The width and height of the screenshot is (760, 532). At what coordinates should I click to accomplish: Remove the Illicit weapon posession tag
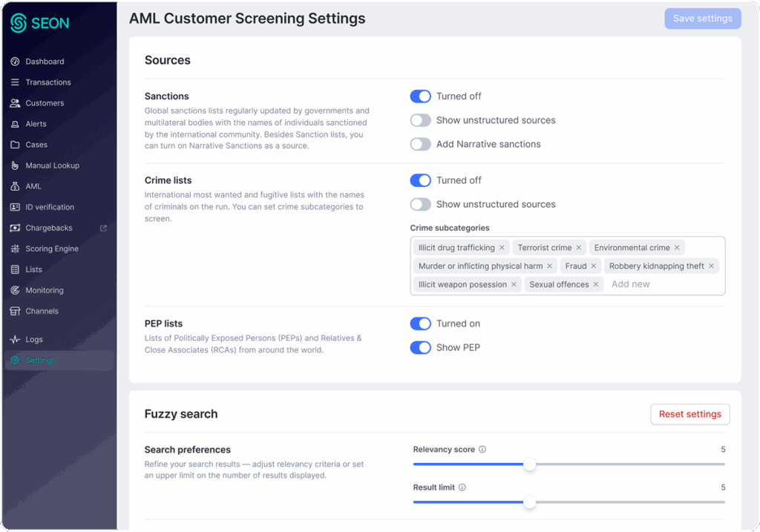(514, 284)
